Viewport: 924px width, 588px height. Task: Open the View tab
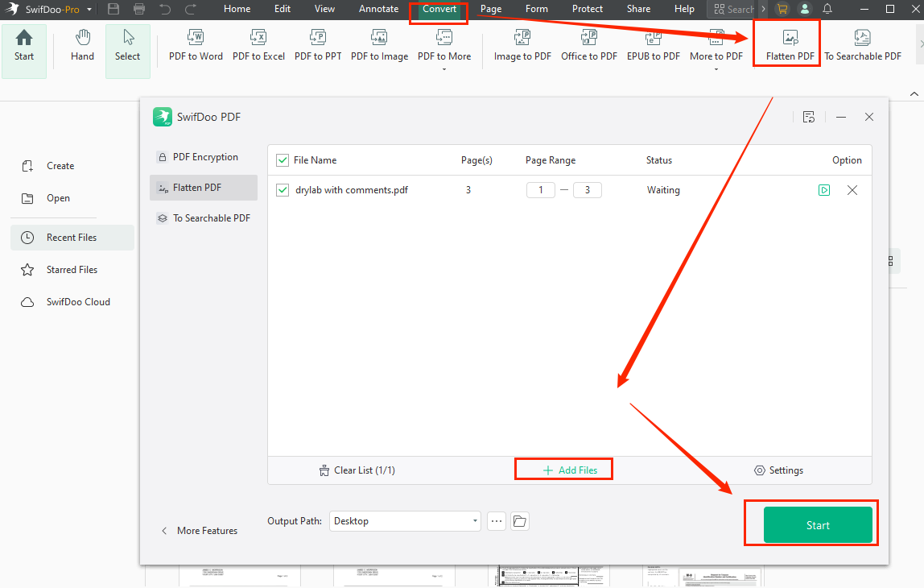324,9
